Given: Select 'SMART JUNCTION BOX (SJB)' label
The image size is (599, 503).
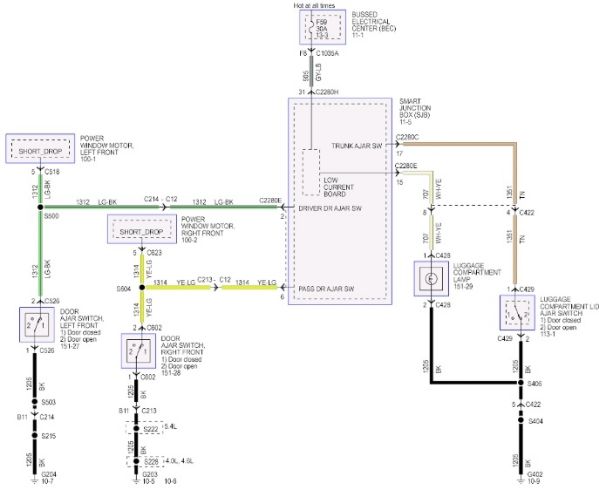Looking at the screenshot, I should click(x=415, y=108).
